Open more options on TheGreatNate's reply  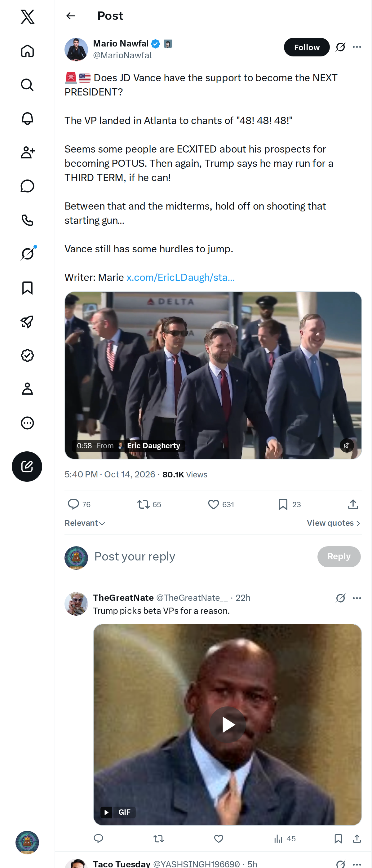click(357, 598)
